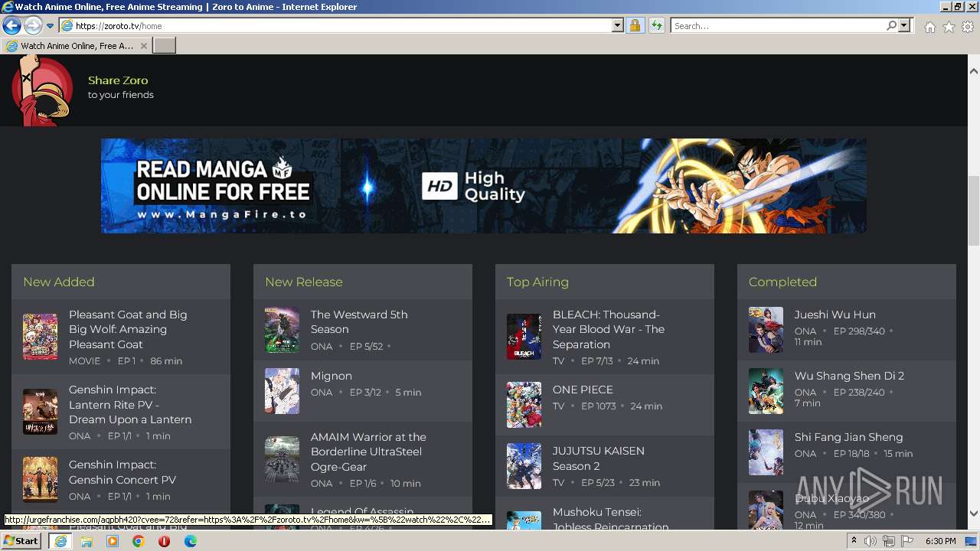The image size is (980, 551).
Task: Open the search provider dropdown arrow
Action: [x=905, y=26]
